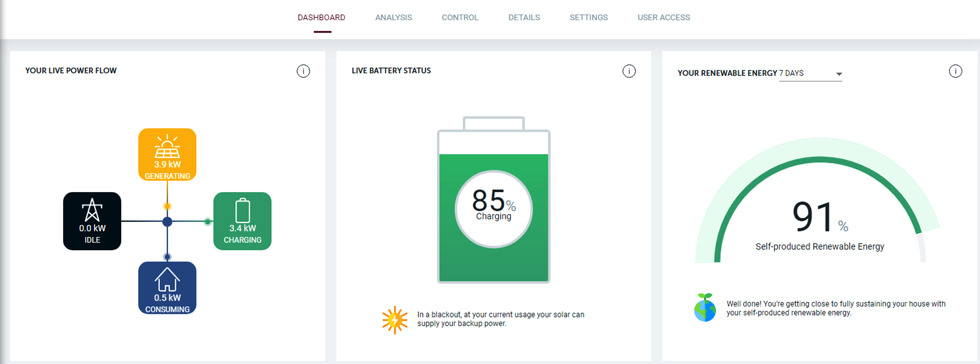Click the grid pylon idle icon

(x=92, y=210)
